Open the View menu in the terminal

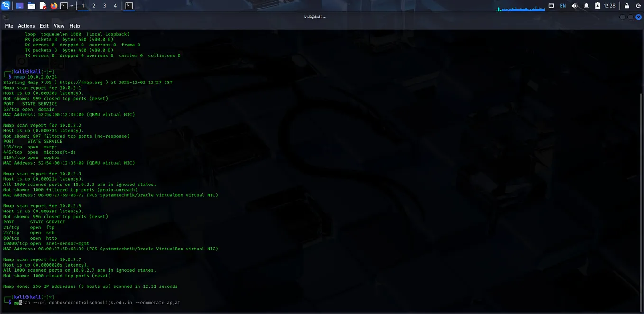pyautogui.click(x=59, y=26)
